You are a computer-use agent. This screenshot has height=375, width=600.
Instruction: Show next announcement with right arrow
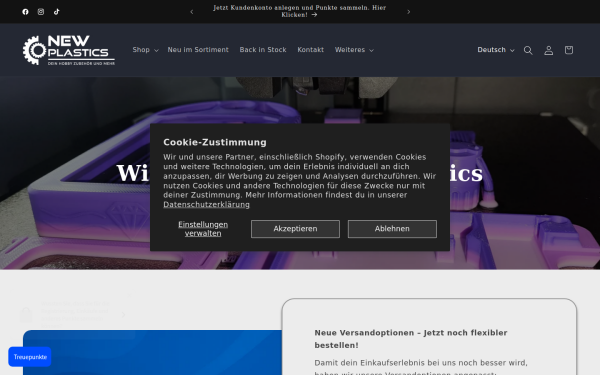point(408,12)
